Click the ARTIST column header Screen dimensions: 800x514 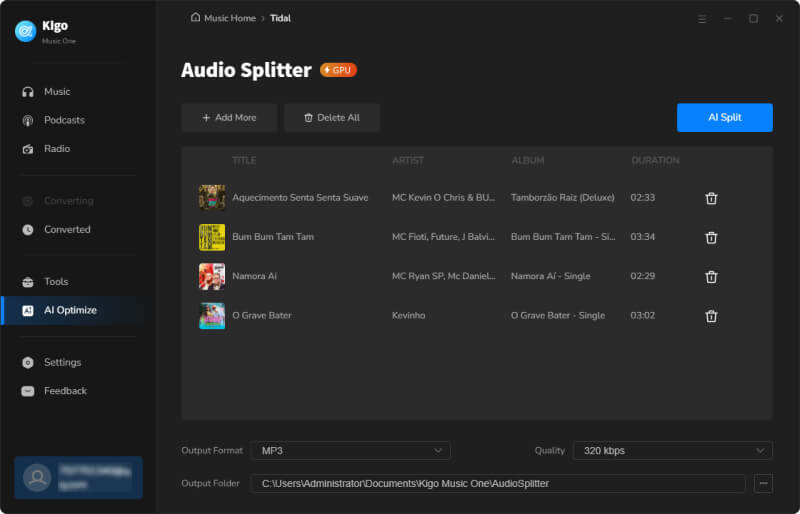tap(408, 161)
